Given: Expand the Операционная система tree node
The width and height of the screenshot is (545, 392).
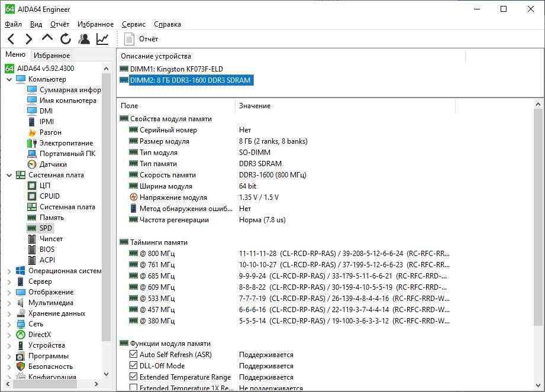Looking at the screenshot, I should 9,271.
